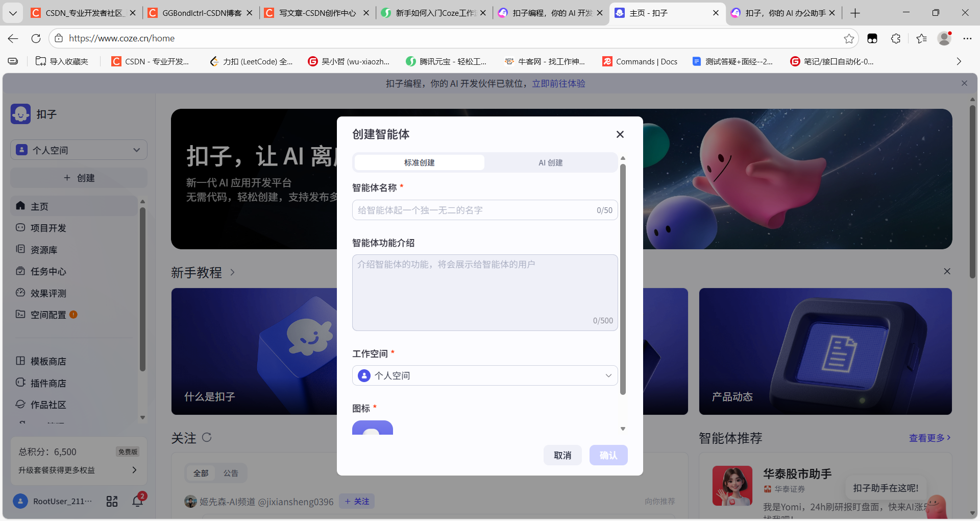The width and height of the screenshot is (980, 521).
Task: Open the 工作空间 dropdown in dialog
Action: click(x=485, y=375)
